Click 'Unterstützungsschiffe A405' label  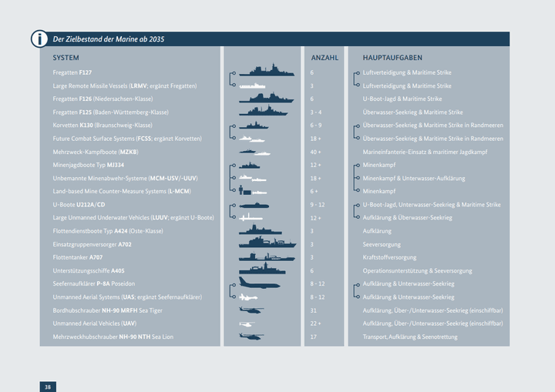(89, 271)
